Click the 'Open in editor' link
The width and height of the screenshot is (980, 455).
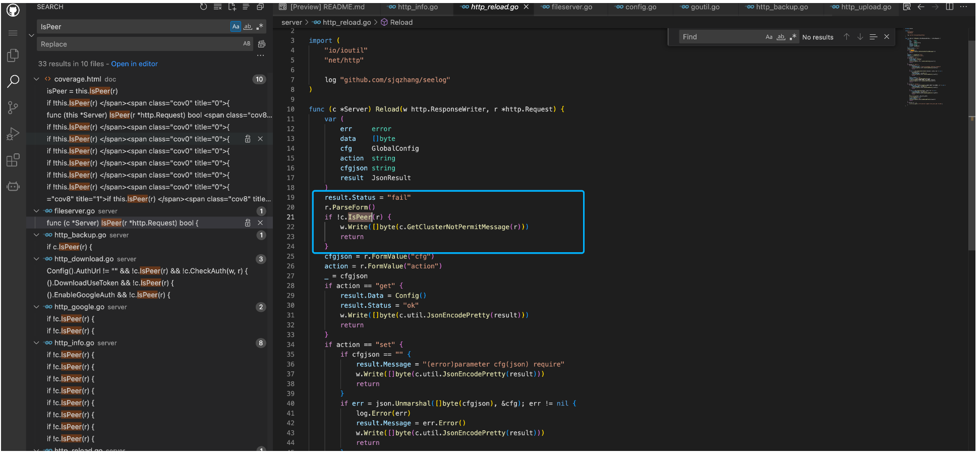(134, 64)
